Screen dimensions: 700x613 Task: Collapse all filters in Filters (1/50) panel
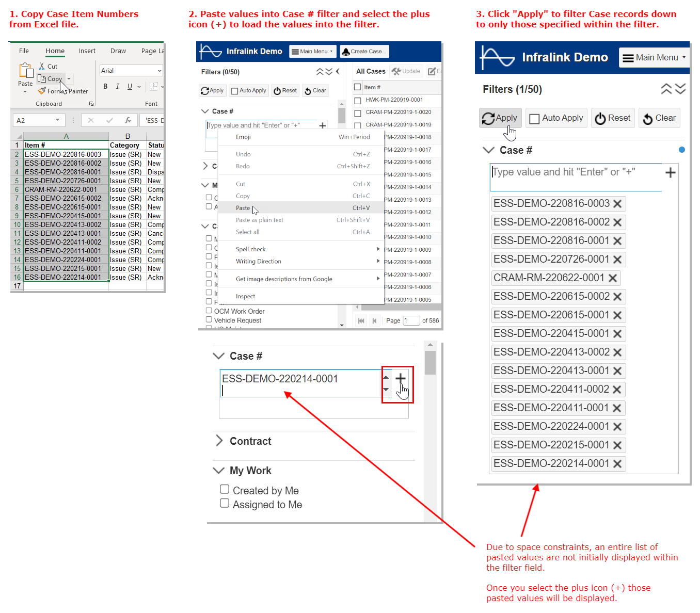(666, 89)
